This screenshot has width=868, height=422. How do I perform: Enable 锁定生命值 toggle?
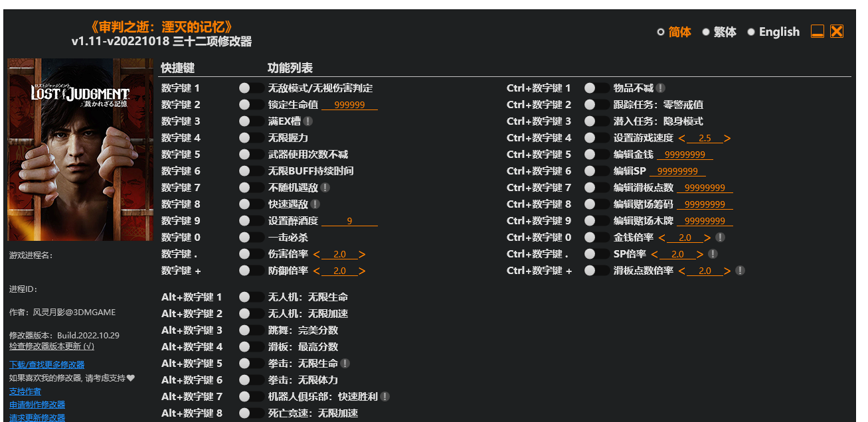[x=251, y=105]
